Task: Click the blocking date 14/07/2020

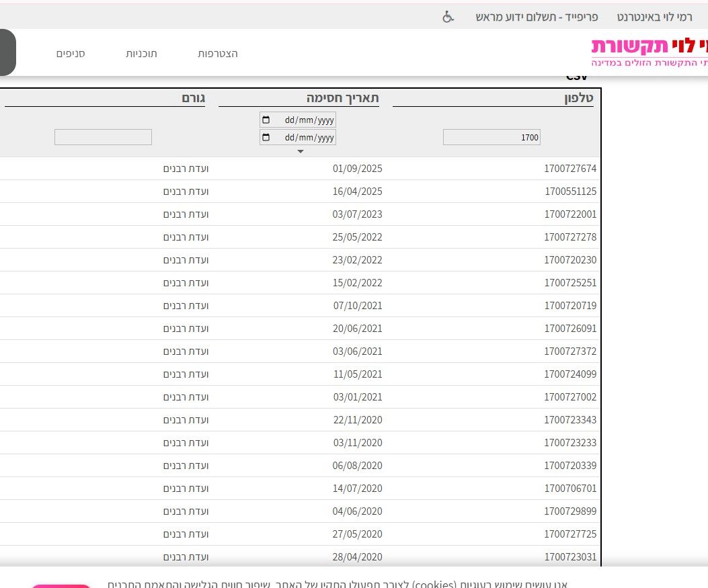Action: (x=358, y=489)
